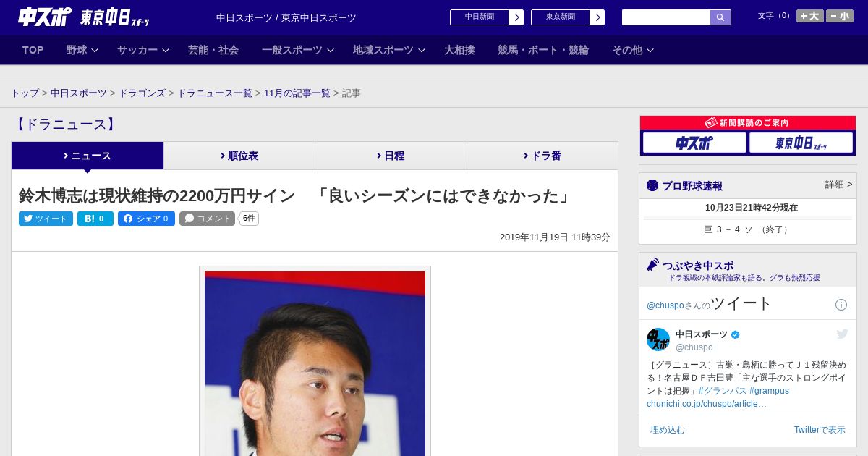868x456 pixels.
Task: Go to トップ in the breadcrumb
Action: coord(25,93)
